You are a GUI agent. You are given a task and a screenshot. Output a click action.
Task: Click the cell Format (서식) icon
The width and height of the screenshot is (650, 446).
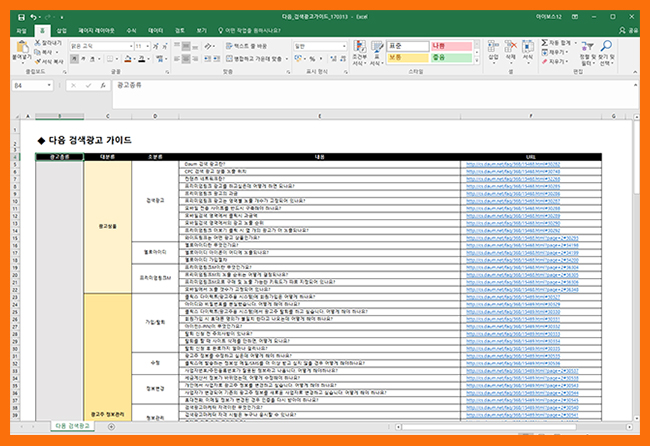point(527,46)
